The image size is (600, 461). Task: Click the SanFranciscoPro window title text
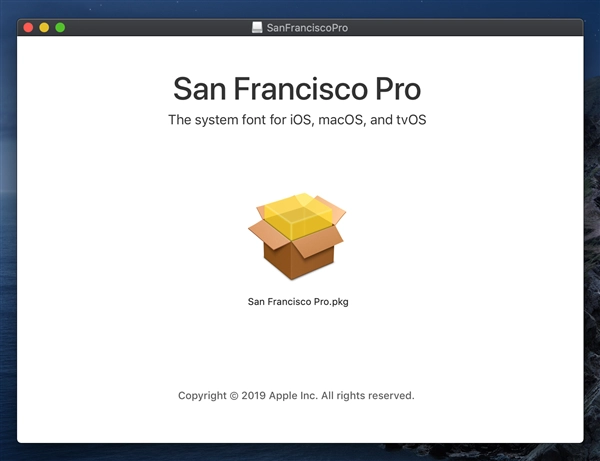tap(307, 28)
